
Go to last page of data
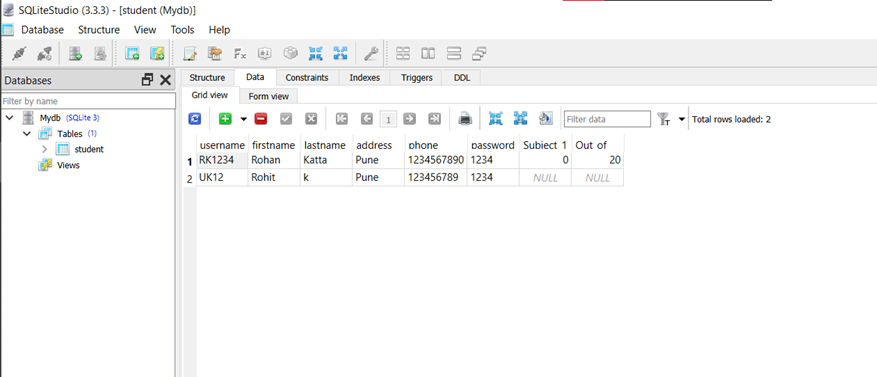pyautogui.click(x=435, y=119)
